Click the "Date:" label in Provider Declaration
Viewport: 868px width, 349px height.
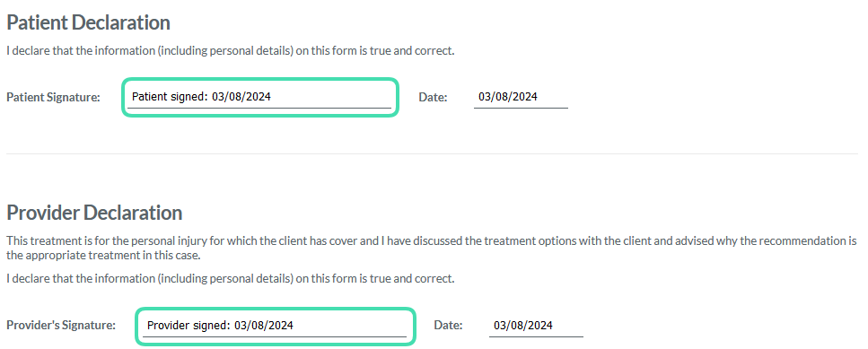point(449,325)
